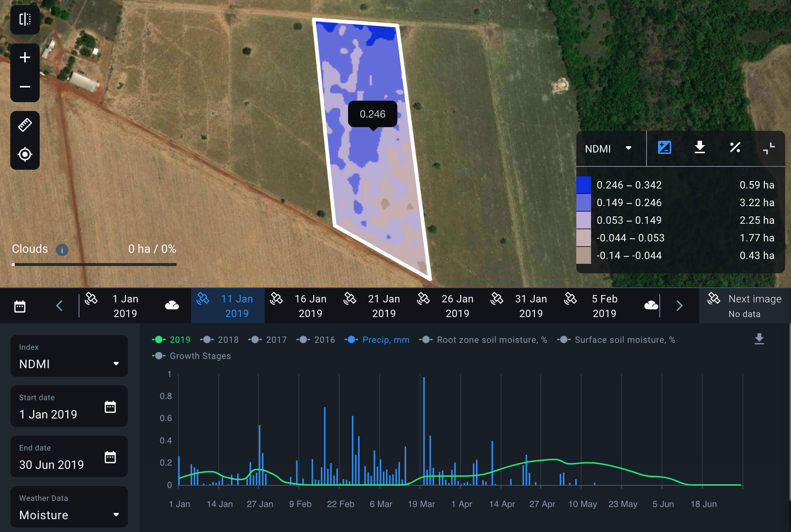Toggle contrast view icon in legend panel
Image resolution: width=791 pixels, height=532 pixels.
[664, 148]
